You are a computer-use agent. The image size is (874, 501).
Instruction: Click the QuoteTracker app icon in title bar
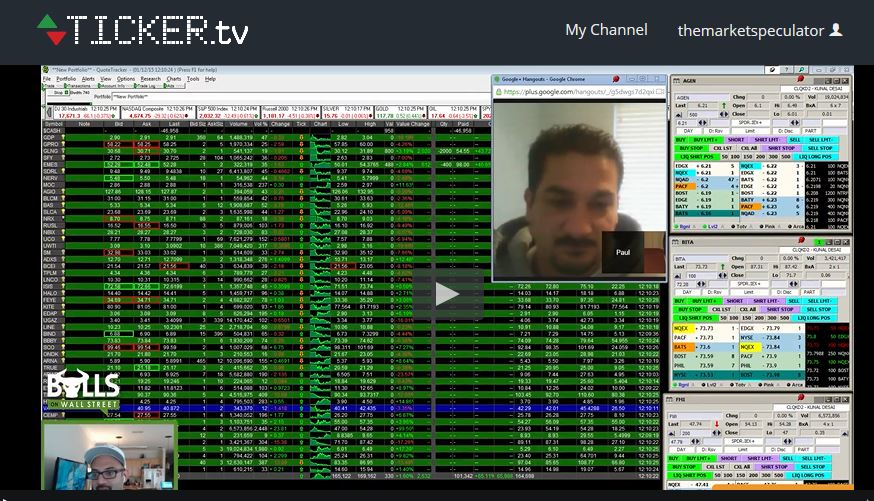(45, 70)
